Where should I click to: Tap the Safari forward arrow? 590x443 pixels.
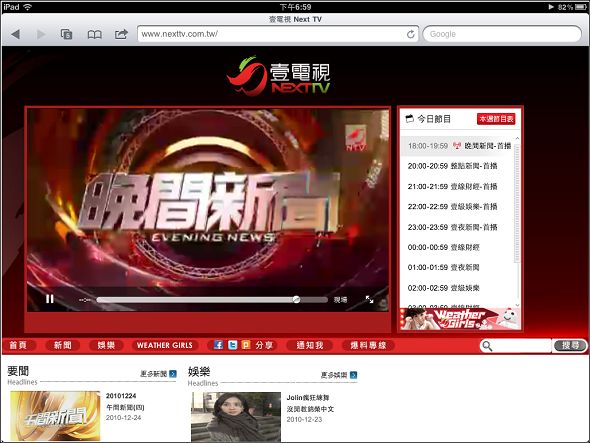coord(41,34)
